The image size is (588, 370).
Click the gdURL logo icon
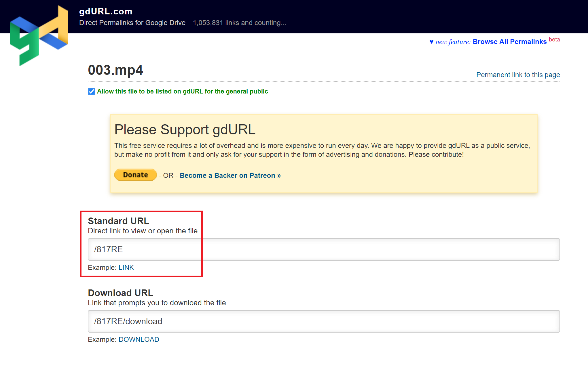coord(39,36)
